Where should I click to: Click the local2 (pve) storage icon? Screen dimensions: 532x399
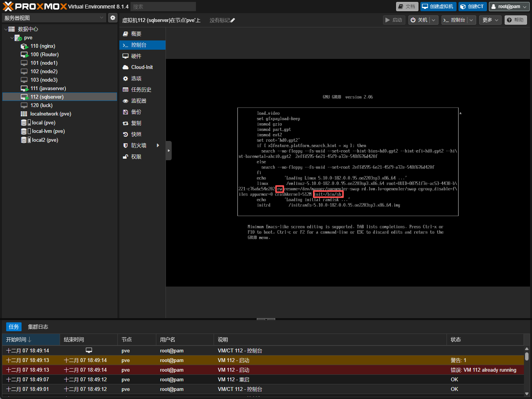tap(25, 140)
